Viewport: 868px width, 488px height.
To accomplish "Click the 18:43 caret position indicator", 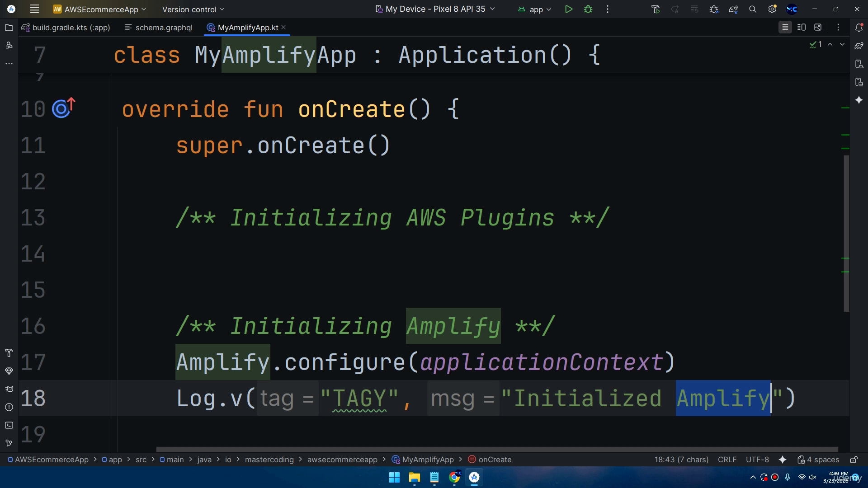I will point(681,460).
